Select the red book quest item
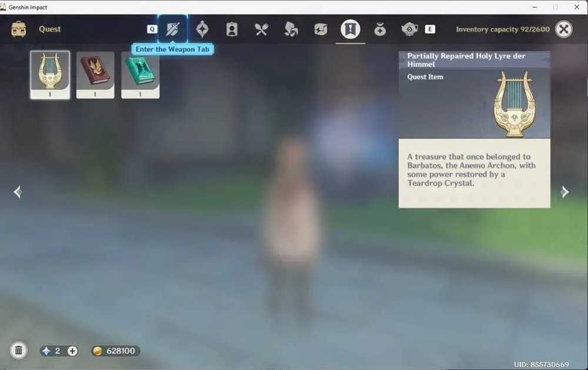This screenshot has height=370, width=588. pyautogui.click(x=95, y=75)
